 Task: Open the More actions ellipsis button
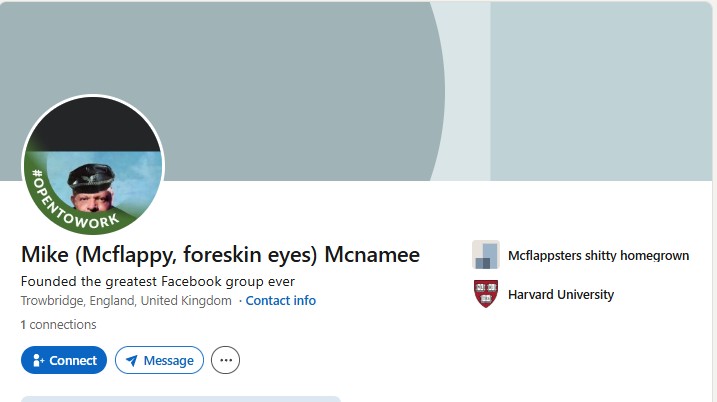225,360
